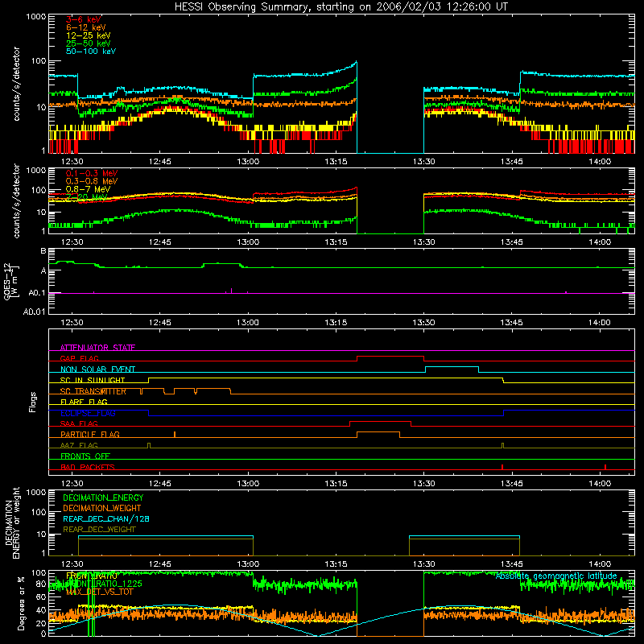Select the 12-25 keV legend label

89,35
